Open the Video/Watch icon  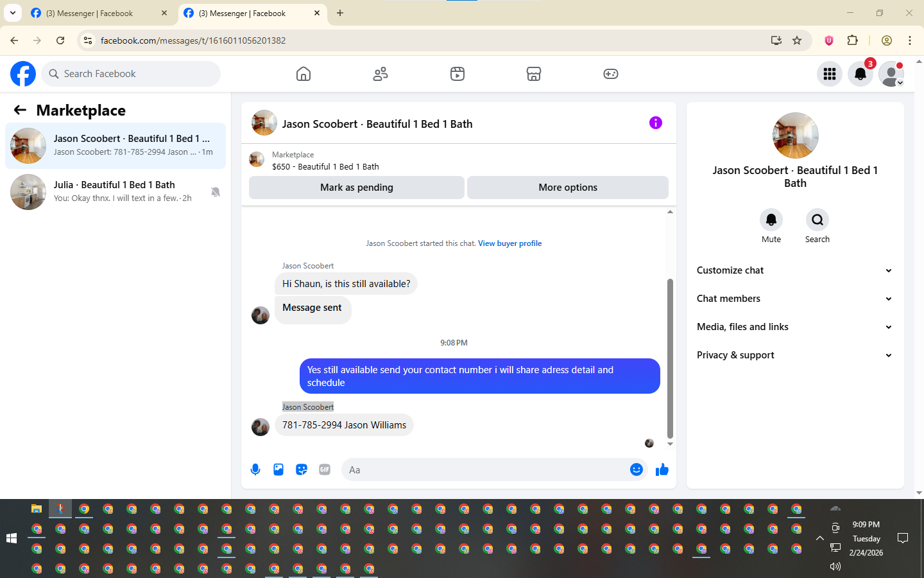tap(458, 74)
